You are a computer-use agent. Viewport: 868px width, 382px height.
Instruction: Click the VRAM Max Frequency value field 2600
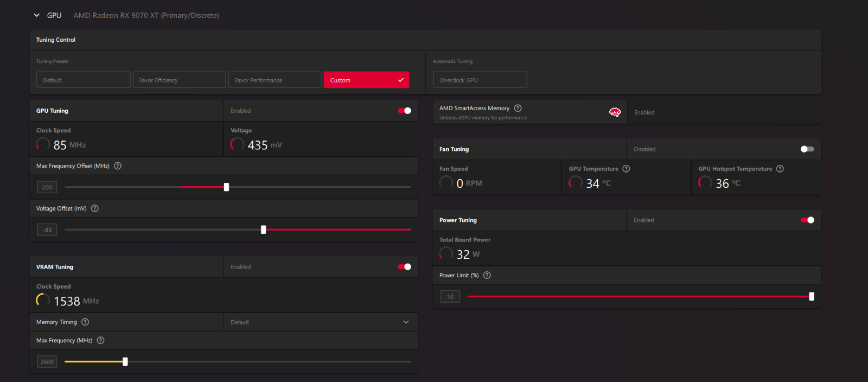click(x=47, y=361)
